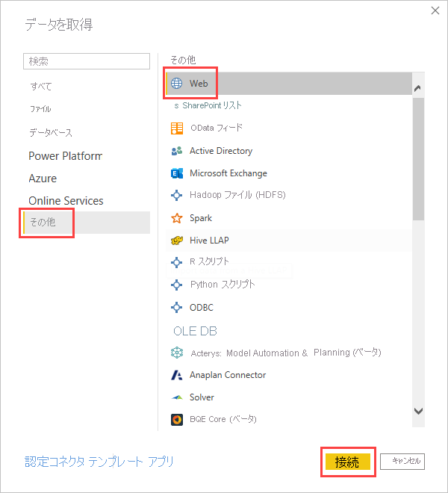448x493 pixels.
Task: Click the ODBC connector icon
Action: (x=176, y=307)
